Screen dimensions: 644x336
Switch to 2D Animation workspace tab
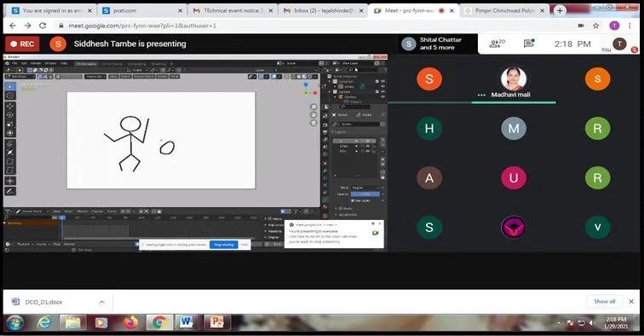(x=85, y=64)
